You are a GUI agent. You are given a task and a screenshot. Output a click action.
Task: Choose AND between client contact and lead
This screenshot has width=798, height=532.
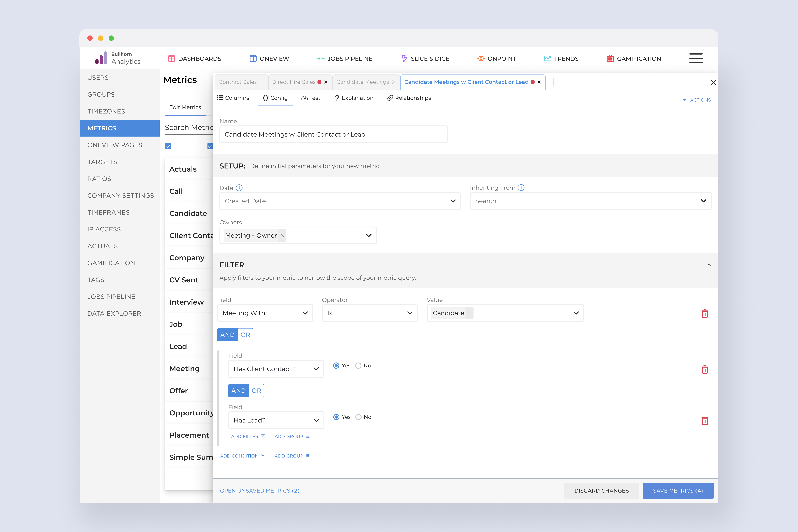point(239,391)
